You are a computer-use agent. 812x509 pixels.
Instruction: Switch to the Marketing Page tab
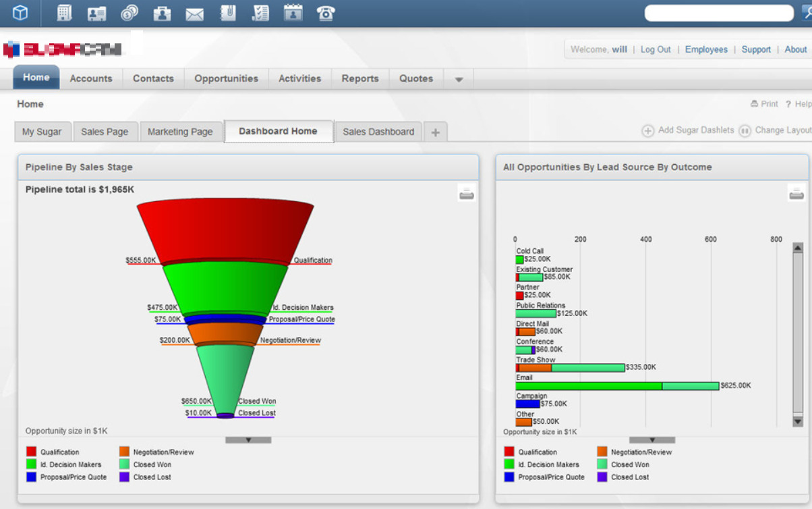click(180, 132)
